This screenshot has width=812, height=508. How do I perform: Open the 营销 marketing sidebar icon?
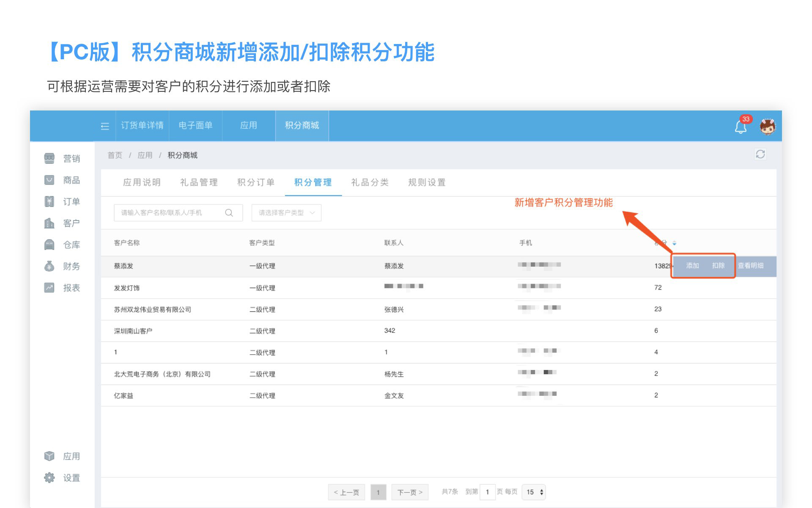point(49,158)
